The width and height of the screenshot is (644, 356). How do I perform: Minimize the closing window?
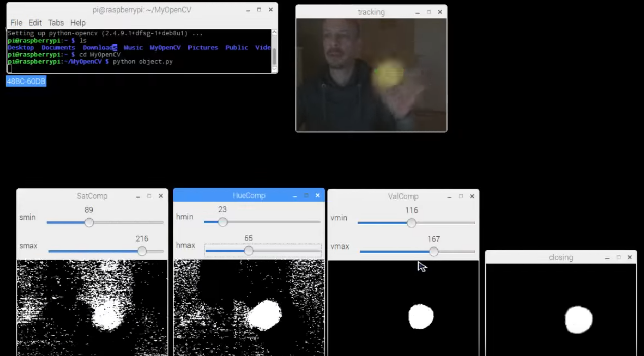click(x=607, y=258)
